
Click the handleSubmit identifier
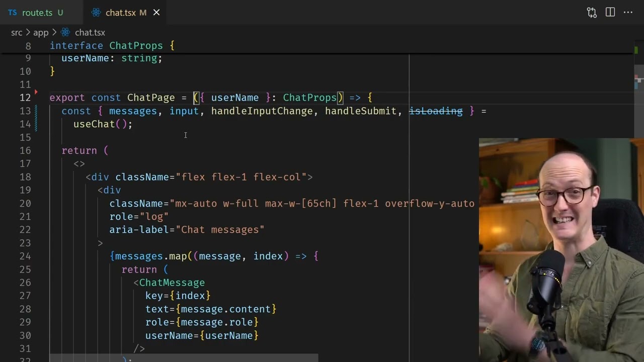(360, 111)
